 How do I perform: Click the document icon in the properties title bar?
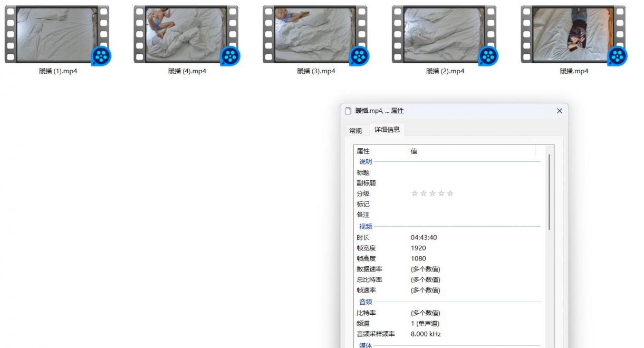[x=348, y=111]
